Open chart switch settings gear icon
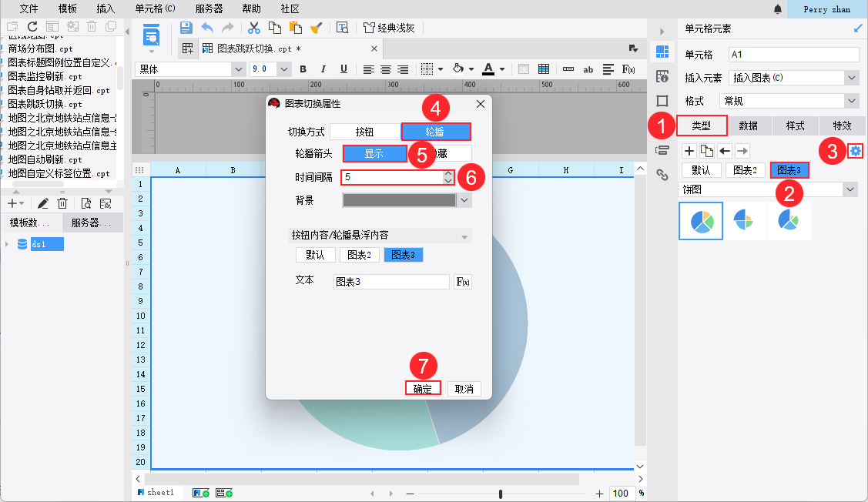Image resolution: width=868 pixels, height=502 pixels. 855,151
